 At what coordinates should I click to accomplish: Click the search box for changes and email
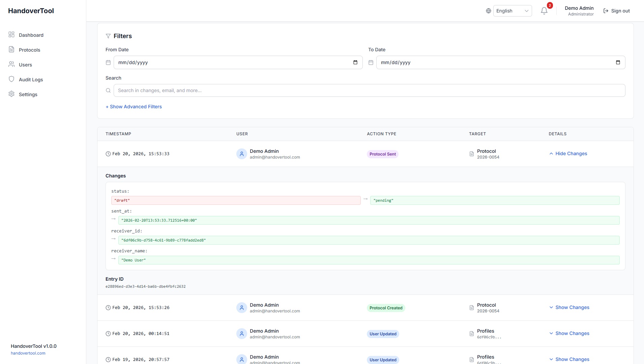tap(369, 90)
